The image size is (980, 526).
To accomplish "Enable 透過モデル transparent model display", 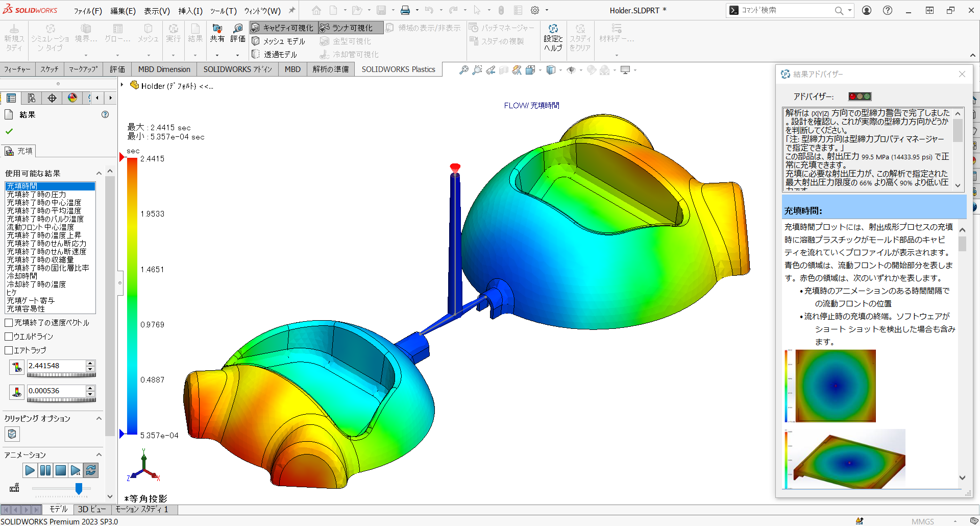I will 275,54.
